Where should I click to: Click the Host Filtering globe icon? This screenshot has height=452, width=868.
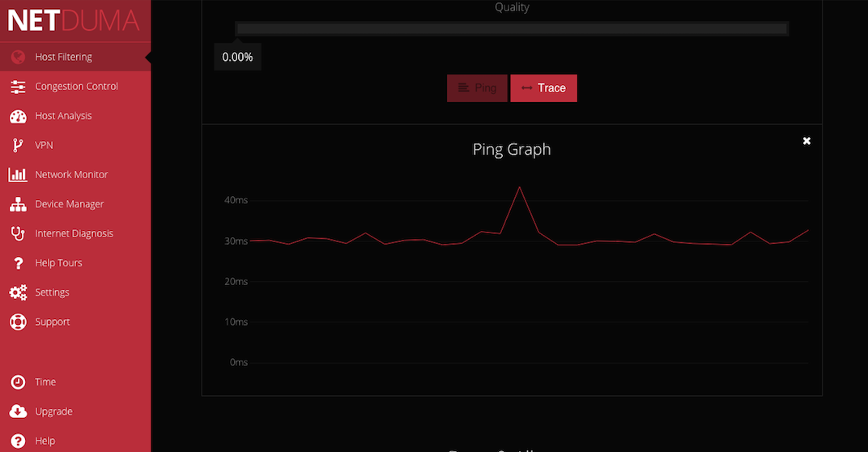(x=18, y=57)
